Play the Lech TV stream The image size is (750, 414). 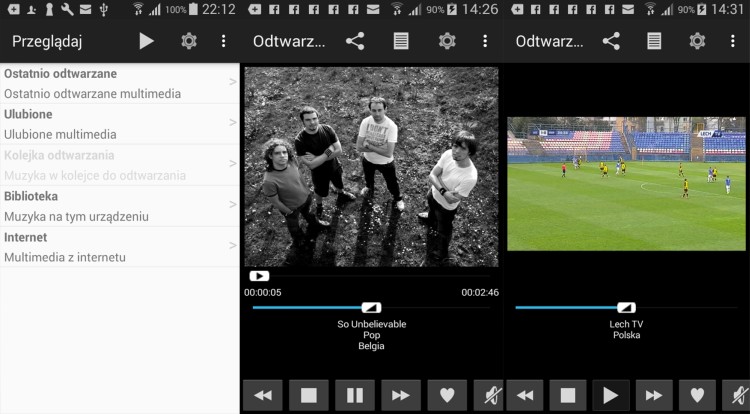point(610,395)
